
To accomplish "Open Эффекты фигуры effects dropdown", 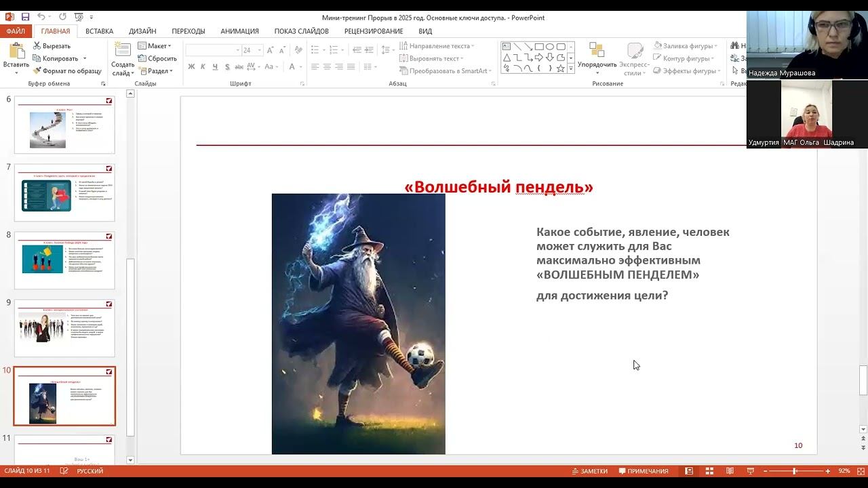I will point(686,70).
